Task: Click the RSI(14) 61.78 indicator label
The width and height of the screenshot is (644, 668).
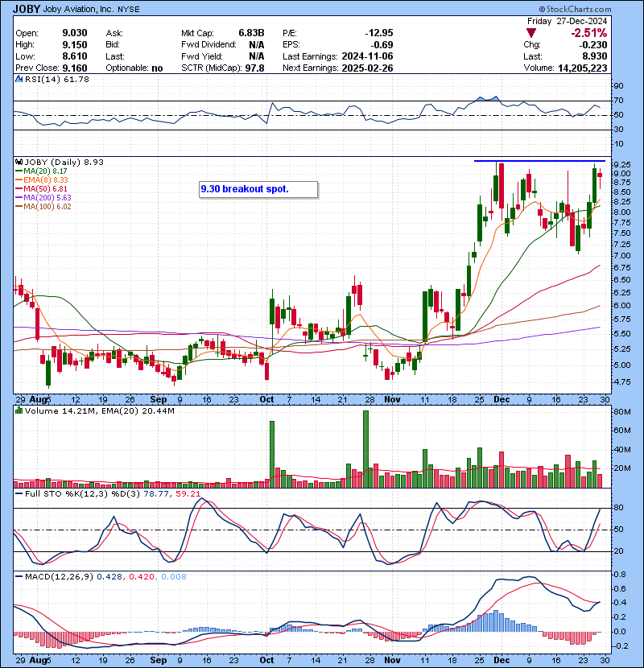Action: pyautogui.click(x=56, y=79)
